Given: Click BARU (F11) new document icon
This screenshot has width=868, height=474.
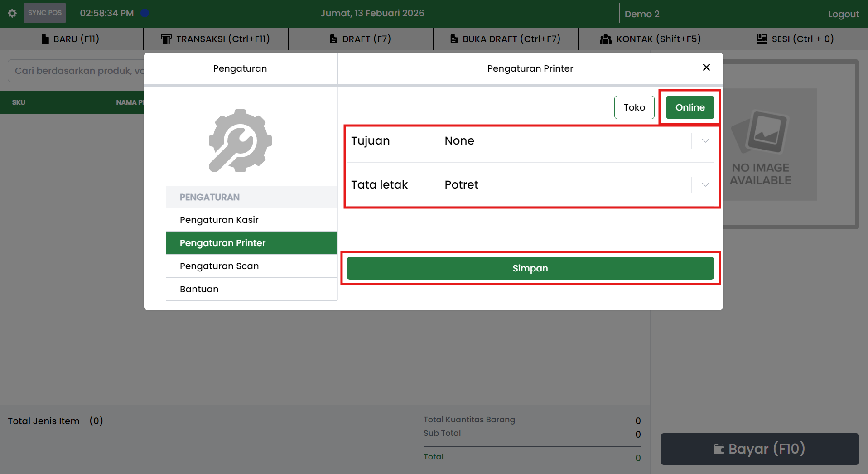Looking at the screenshot, I should [45, 39].
